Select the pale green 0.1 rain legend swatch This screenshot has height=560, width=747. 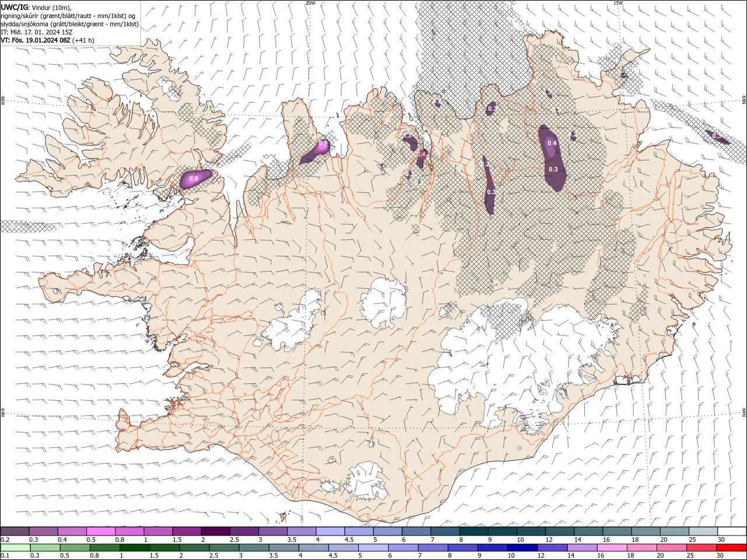coord(16,548)
